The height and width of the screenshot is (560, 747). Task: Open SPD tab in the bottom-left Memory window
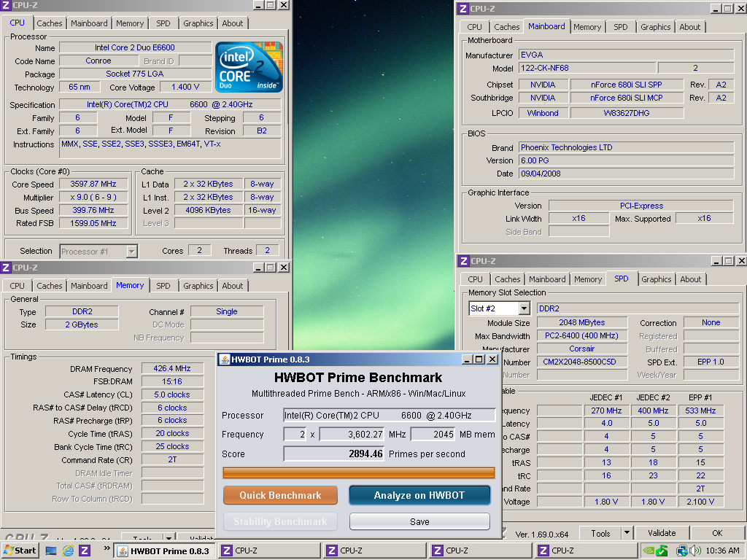click(x=163, y=286)
